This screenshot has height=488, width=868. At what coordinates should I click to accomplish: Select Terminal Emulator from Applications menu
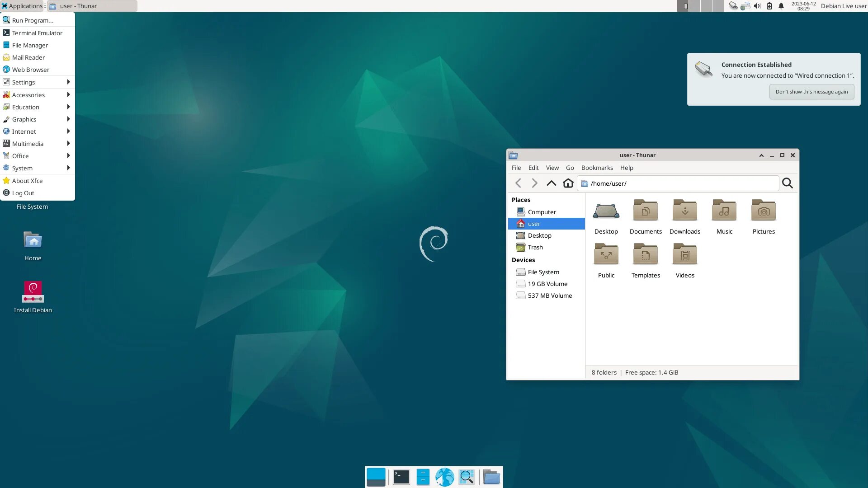37,33
